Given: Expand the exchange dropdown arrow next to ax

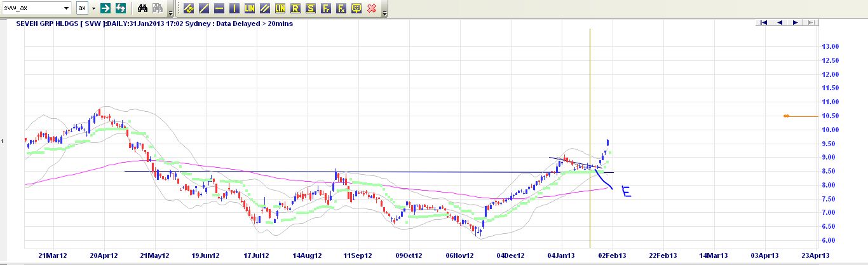Looking at the screenshot, I should tap(93, 8).
